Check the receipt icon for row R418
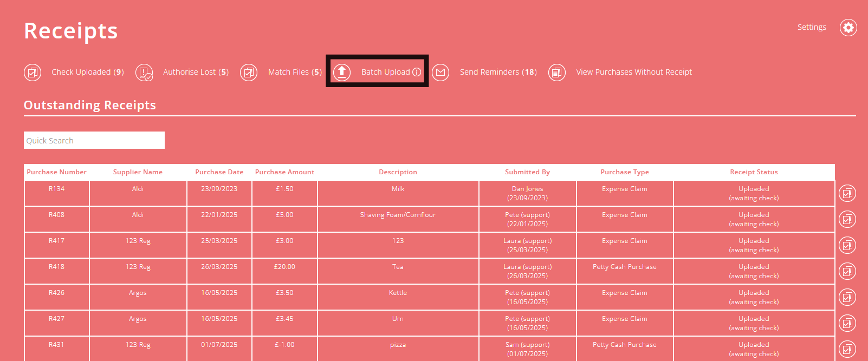The image size is (868, 361). tap(847, 271)
